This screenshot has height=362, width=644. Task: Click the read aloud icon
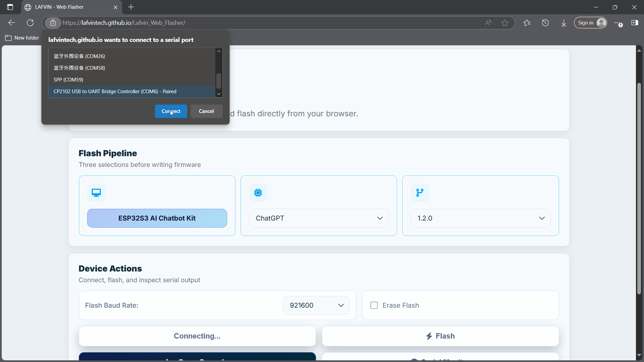tap(488, 23)
